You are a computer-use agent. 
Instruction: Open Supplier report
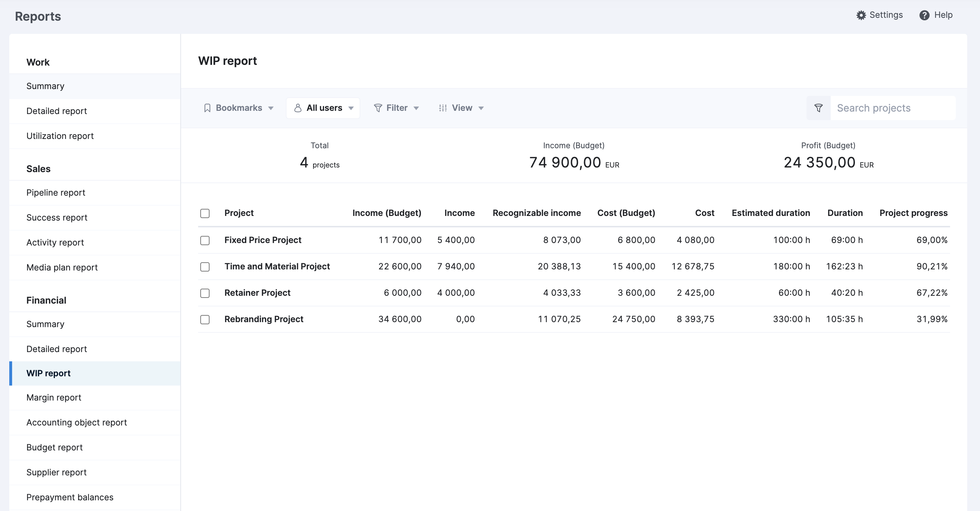click(95, 473)
